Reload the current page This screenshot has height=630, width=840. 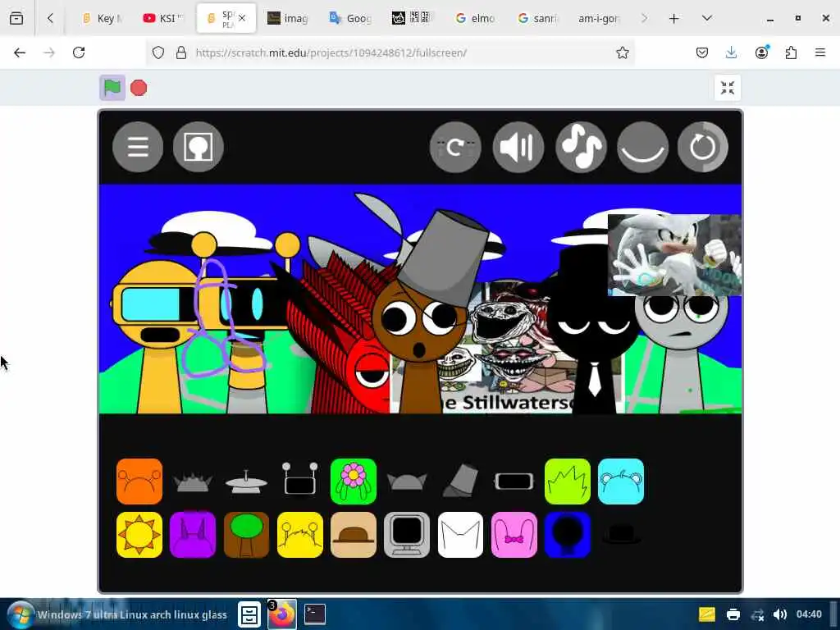pos(79,52)
